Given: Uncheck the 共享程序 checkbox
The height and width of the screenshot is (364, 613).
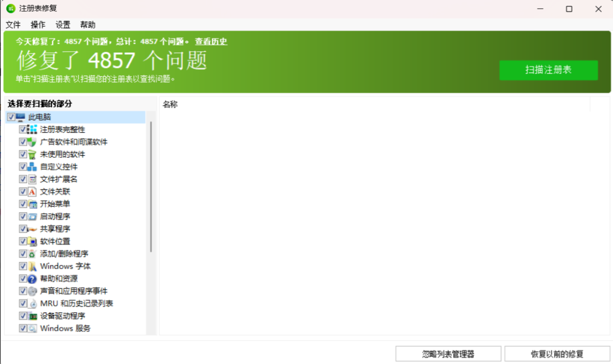Looking at the screenshot, I should [23, 229].
